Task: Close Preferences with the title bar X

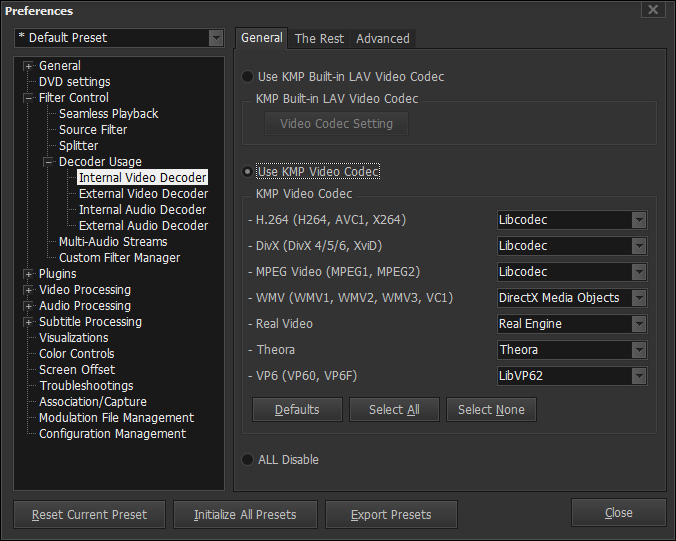Action: [x=653, y=9]
